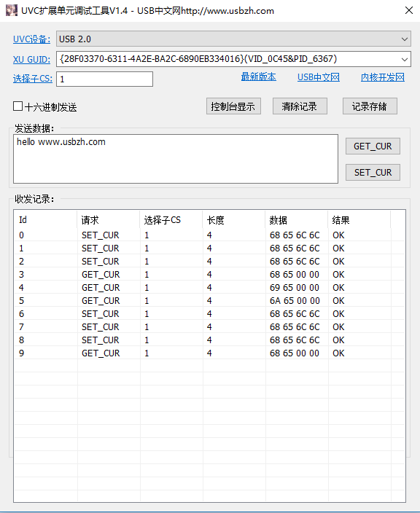Open the 内核开发网 link

pos(383,77)
